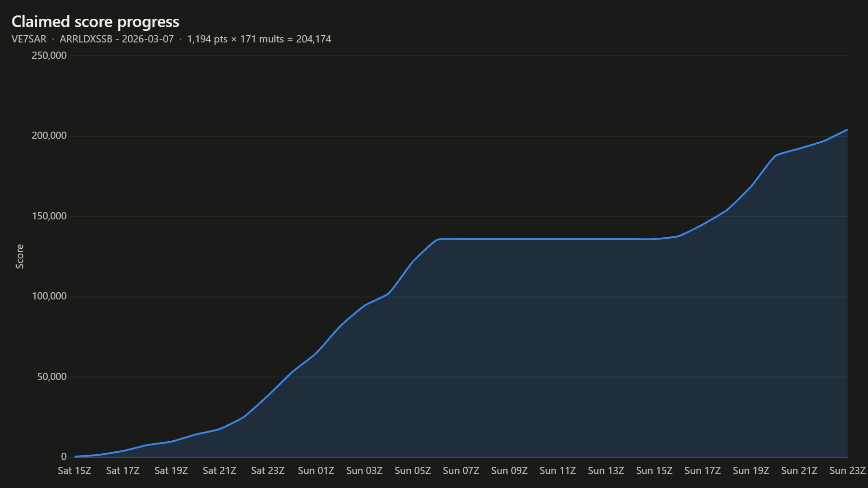The image size is (868, 488).
Task: Click the 'Sun 19Z' x-axis tick label
Action: coord(751,471)
